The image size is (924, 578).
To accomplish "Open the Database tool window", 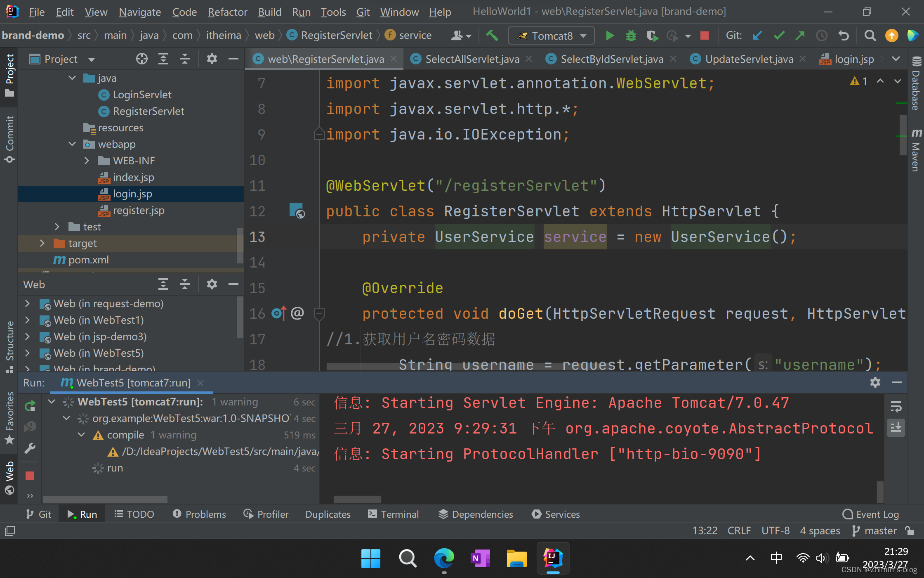I will [x=917, y=85].
